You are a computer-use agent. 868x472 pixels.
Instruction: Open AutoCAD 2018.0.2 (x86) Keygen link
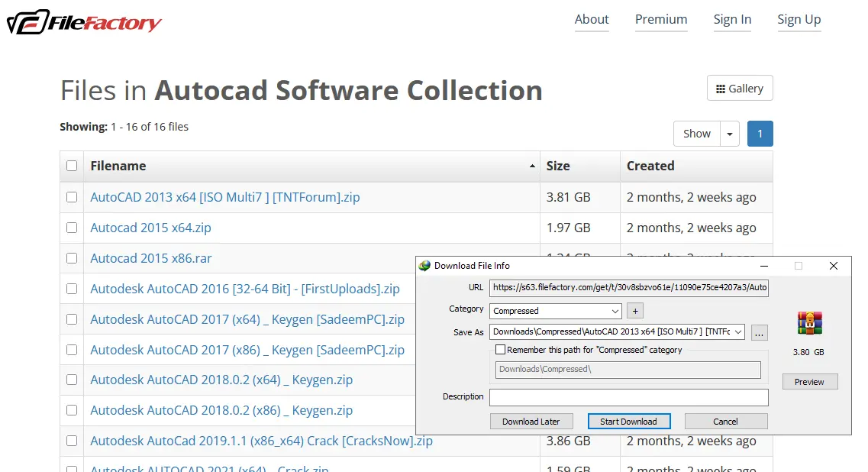coord(221,410)
